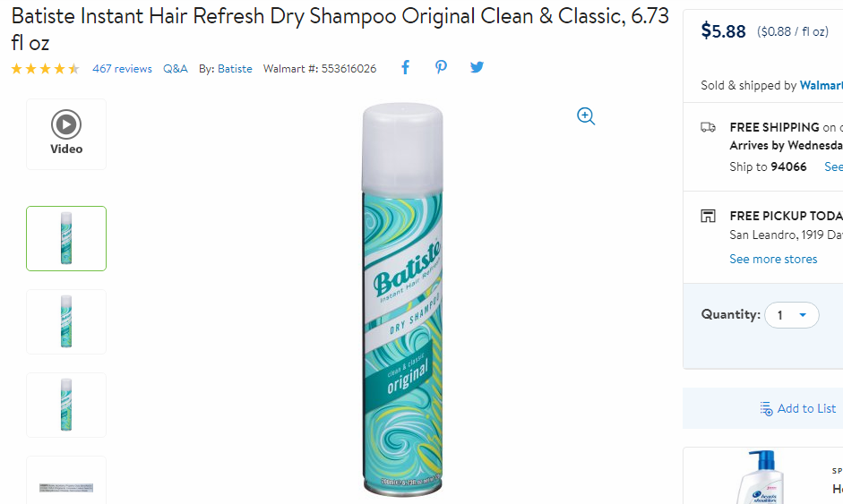This screenshot has height=504, width=843.
Task: Open the Quantity dropdown
Action: (791, 315)
